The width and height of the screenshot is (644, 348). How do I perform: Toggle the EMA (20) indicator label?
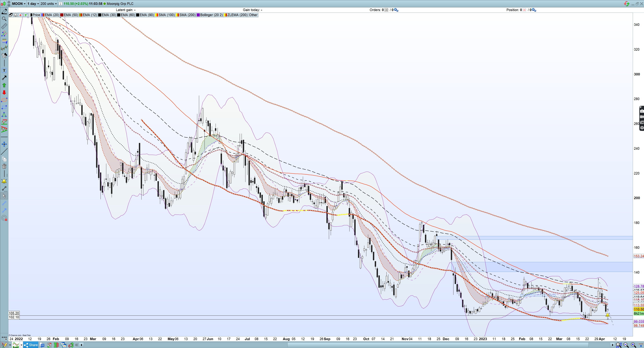[52, 15]
